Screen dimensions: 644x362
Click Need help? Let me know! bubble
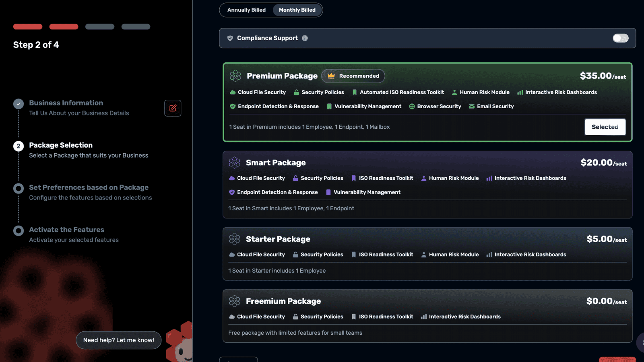click(x=118, y=340)
